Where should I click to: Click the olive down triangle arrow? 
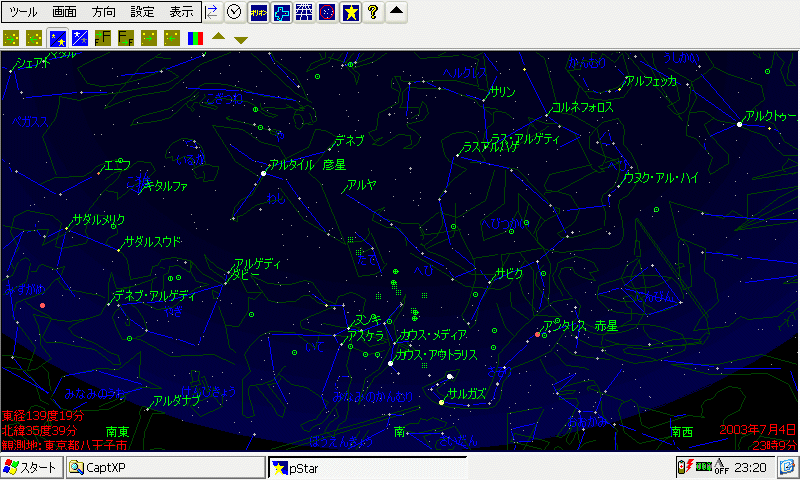coord(241,40)
